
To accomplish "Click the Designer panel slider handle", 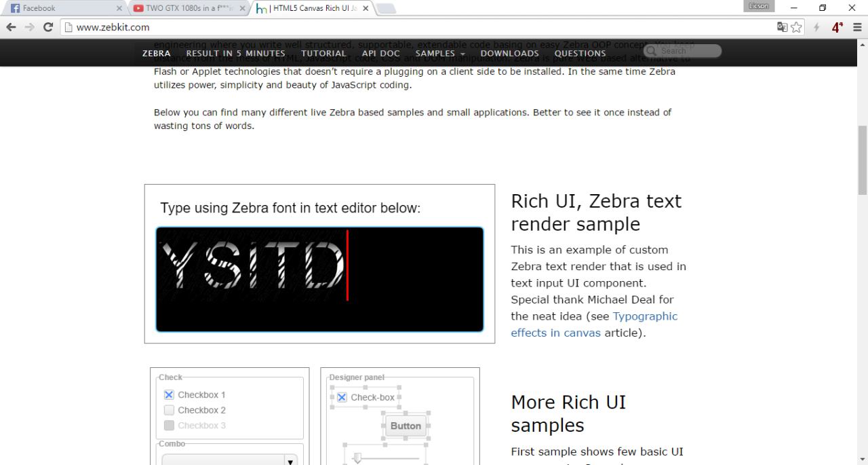I will click(x=356, y=459).
